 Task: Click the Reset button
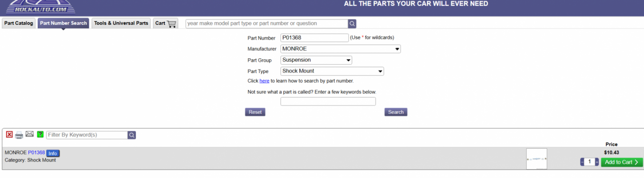click(255, 112)
